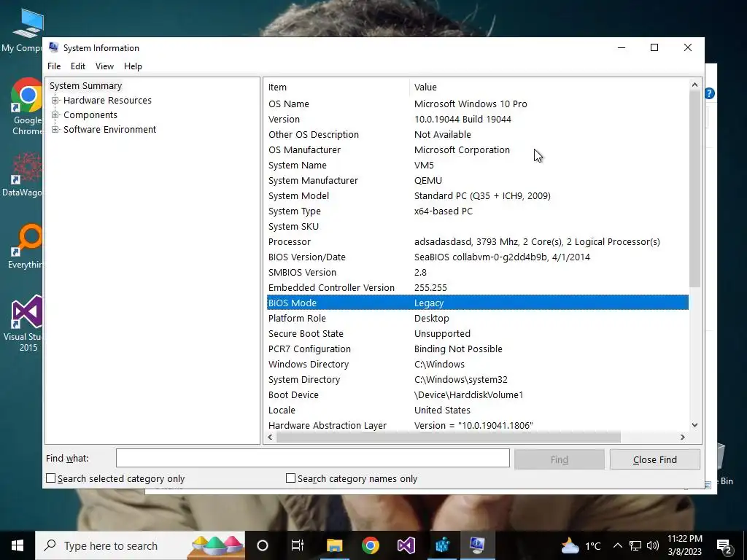Select the highlighted BIOS Mode row
This screenshot has height=560, width=747.
point(477,303)
